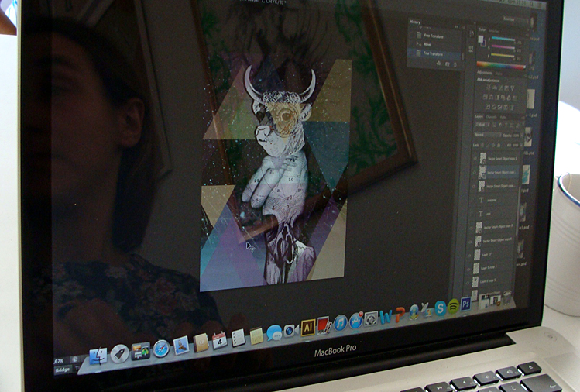Screen dimensions: 580x392
Task: Open Safari compass icon in Dock
Action: [161, 349]
